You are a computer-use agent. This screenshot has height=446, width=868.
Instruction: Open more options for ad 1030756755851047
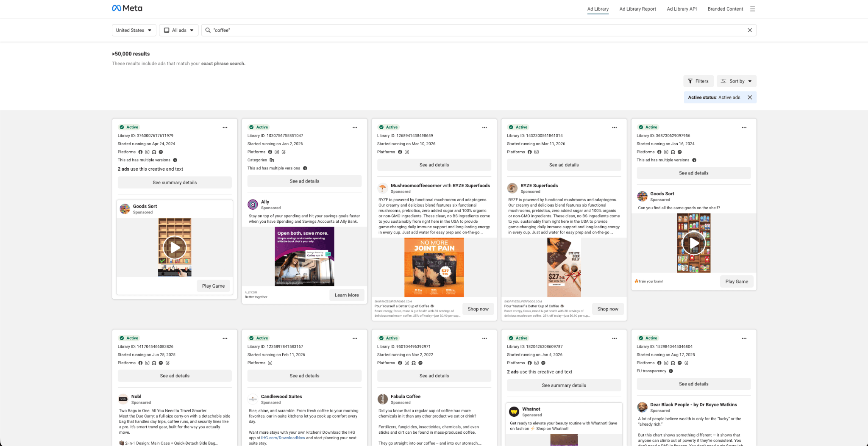coord(355,127)
